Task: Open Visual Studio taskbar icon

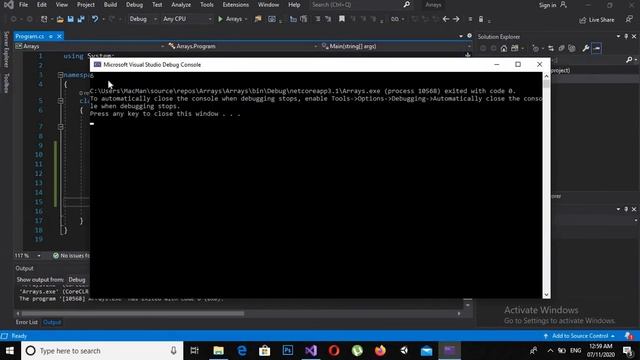Action: point(311,351)
